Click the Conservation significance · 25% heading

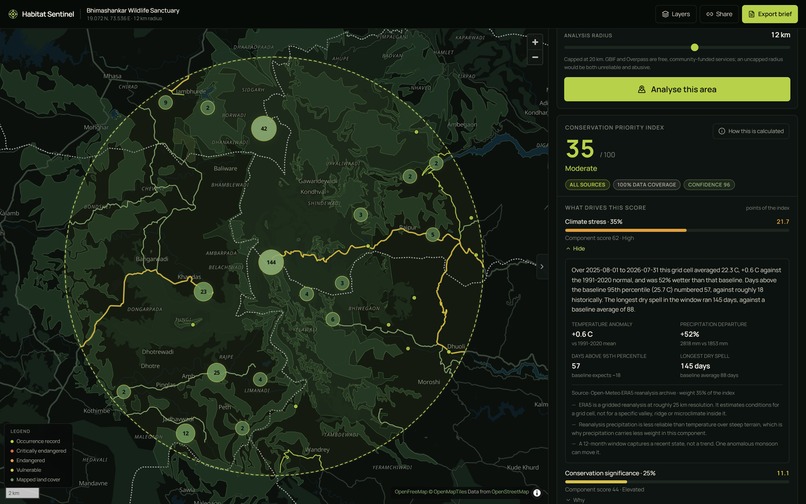[610, 473]
